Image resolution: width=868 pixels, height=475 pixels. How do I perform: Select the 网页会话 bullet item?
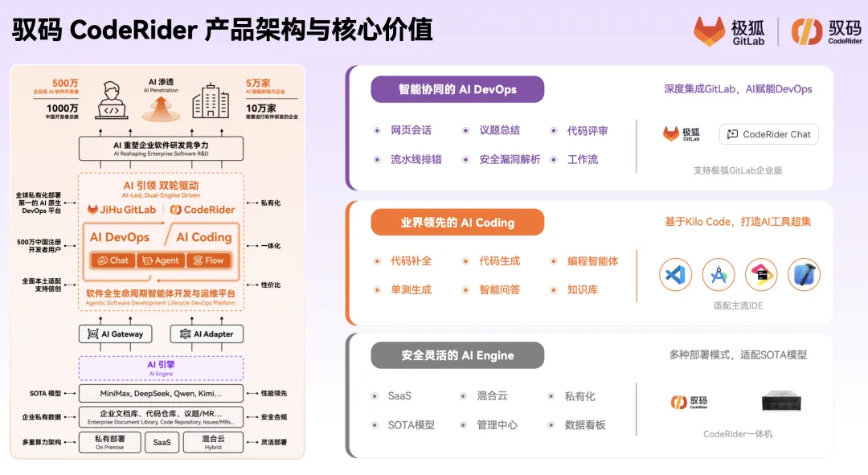coord(411,130)
